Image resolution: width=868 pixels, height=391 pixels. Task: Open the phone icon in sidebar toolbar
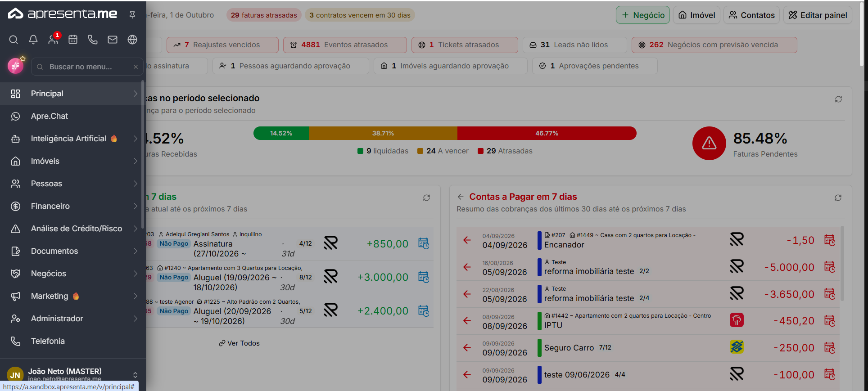point(93,40)
